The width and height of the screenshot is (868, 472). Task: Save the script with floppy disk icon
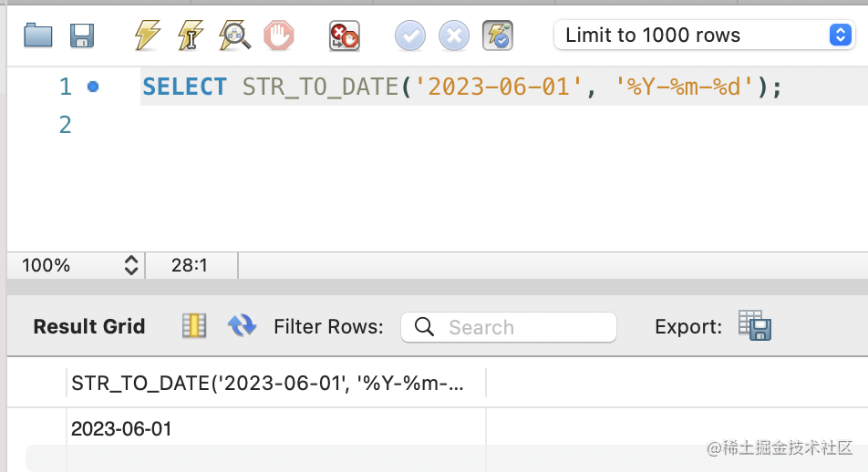click(x=82, y=36)
